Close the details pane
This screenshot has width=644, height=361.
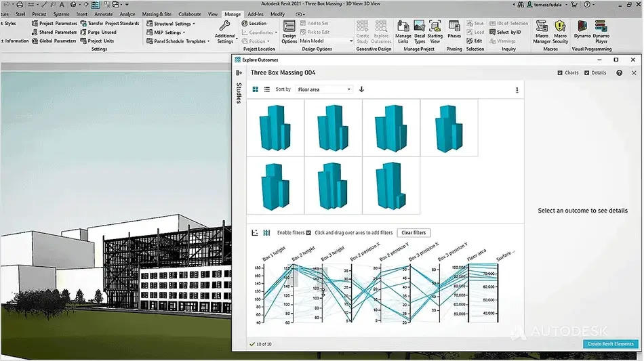coord(634,73)
